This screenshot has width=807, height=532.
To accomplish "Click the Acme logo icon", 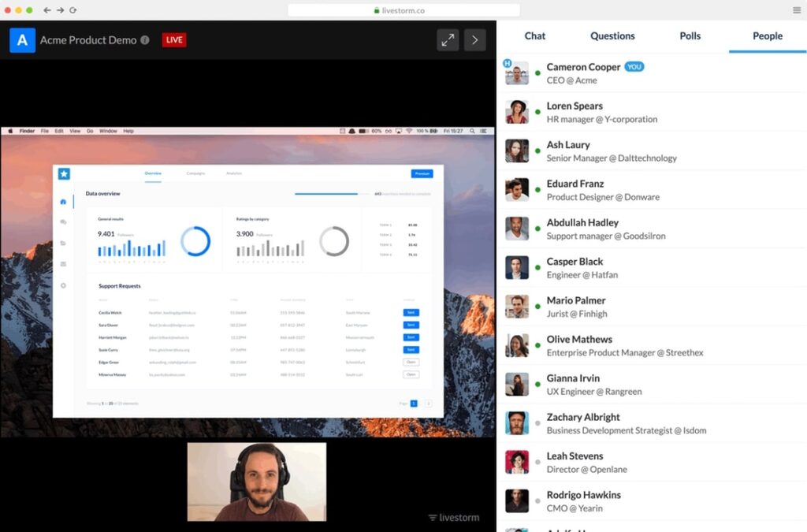I will point(22,39).
